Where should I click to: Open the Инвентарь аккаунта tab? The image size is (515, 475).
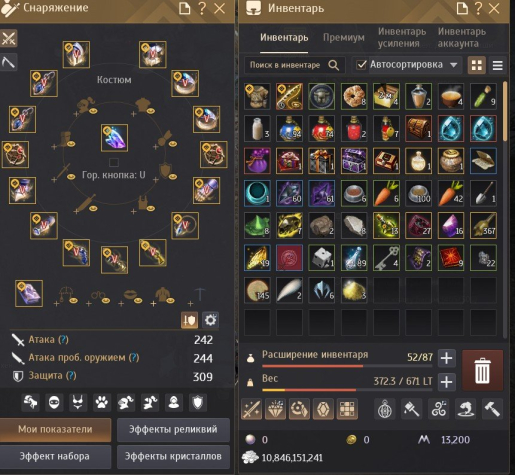462,37
